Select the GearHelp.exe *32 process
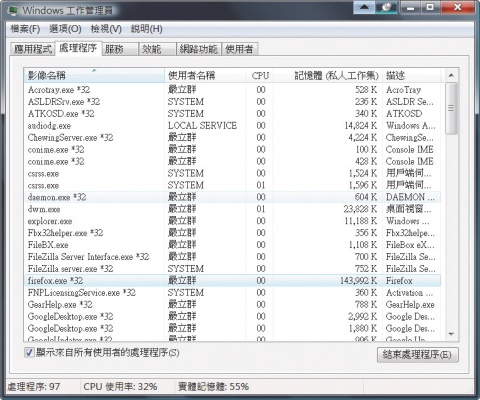480x400 pixels. [x=233, y=304]
